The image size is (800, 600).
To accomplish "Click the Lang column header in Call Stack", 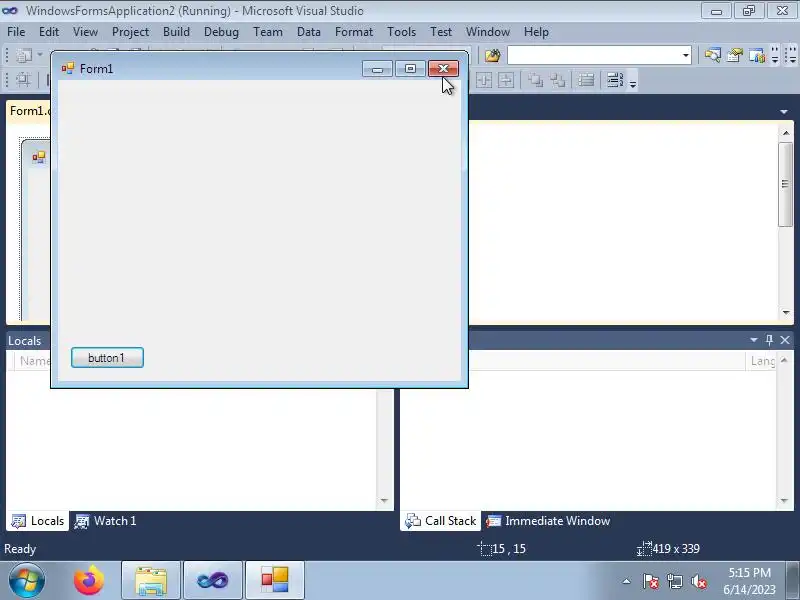I will coord(762,361).
